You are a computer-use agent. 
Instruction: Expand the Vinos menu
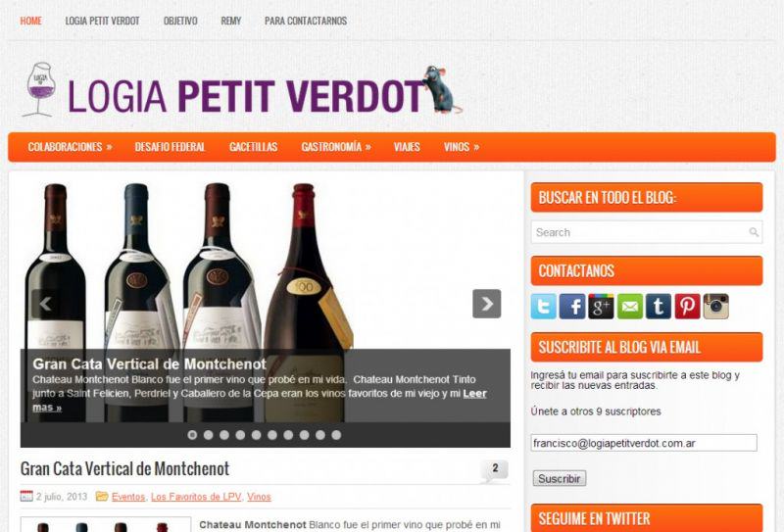(x=462, y=147)
